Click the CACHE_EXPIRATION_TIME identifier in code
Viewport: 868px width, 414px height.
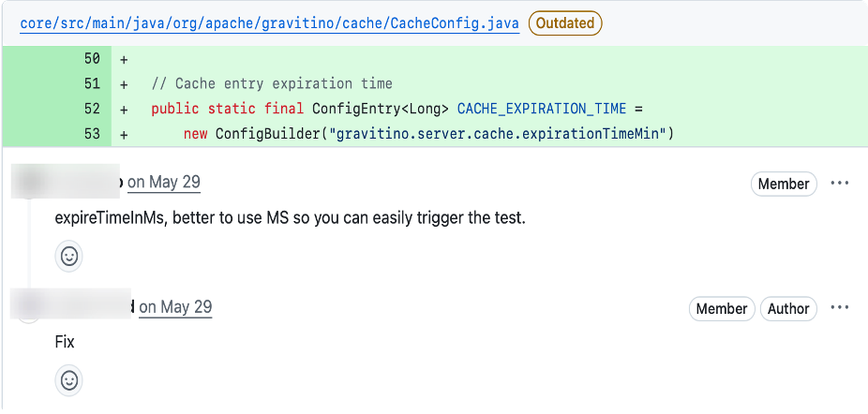(x=542, y=109)
